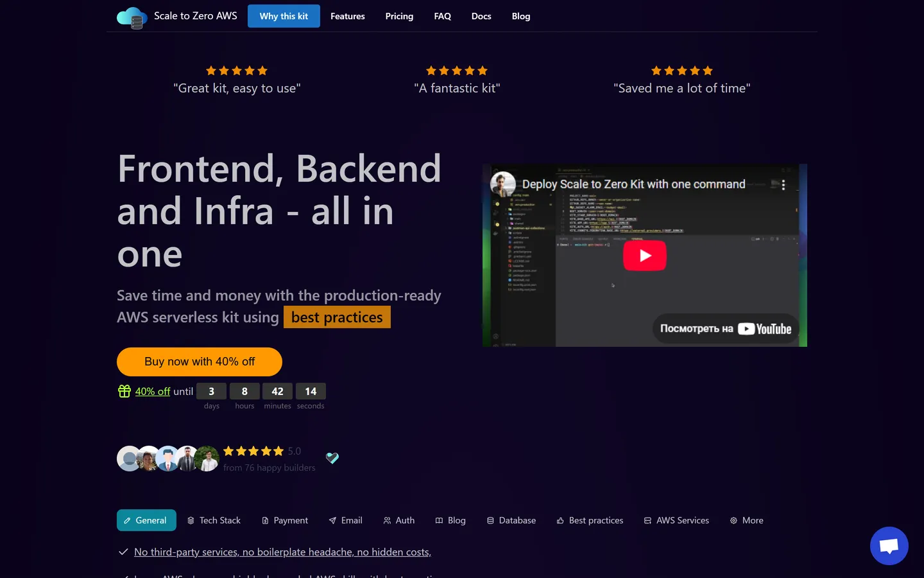Viewport: 924px width, 578px height.
Task: Click the "Saved me a lot of time" testimonial
Action: click(x=682, y=89)
